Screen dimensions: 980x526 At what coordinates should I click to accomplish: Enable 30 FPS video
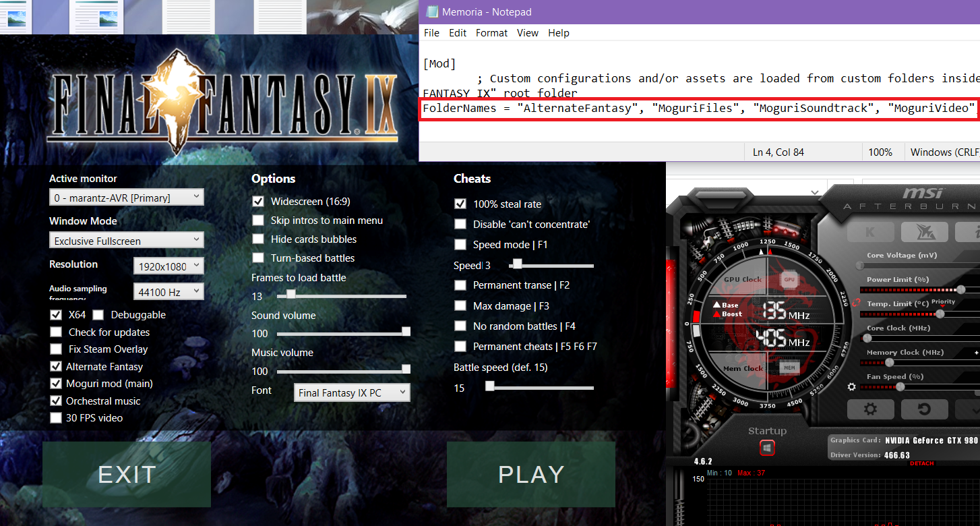[x=55, y=418]
